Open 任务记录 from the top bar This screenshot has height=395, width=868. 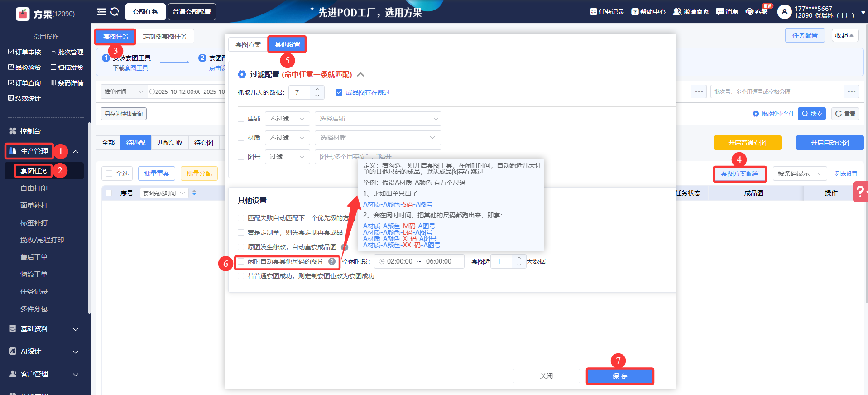pos(607,12)
